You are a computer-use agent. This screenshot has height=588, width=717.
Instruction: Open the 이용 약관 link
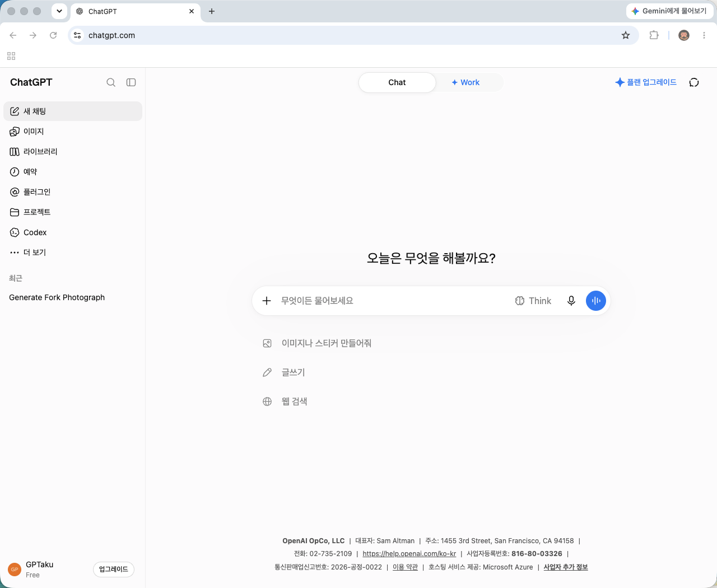405,567
